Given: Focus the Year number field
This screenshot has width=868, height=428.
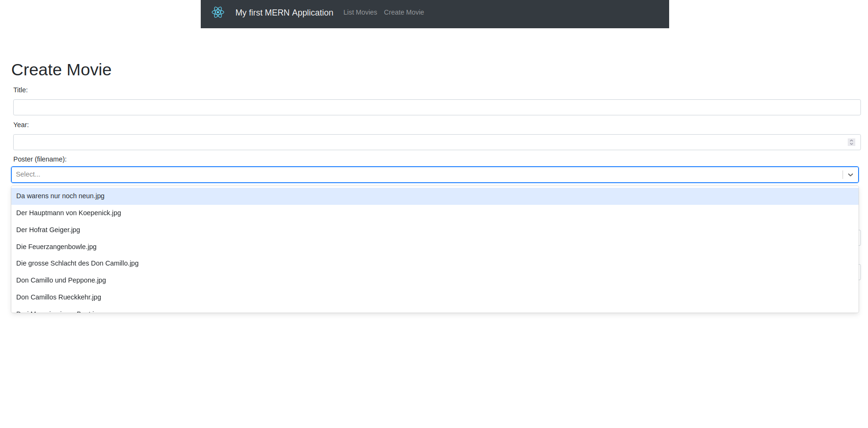Looking at the screenshot, I should (437, 142).
